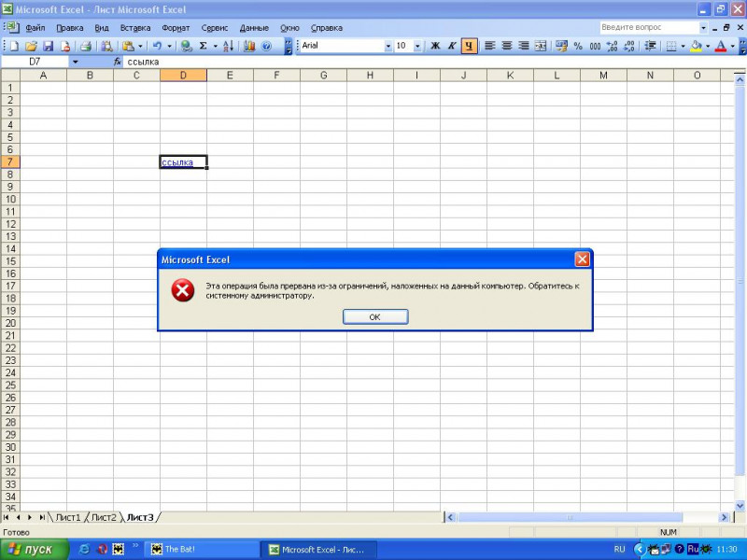Click the Microsoft Excel taskbar button

click(318, 549)
